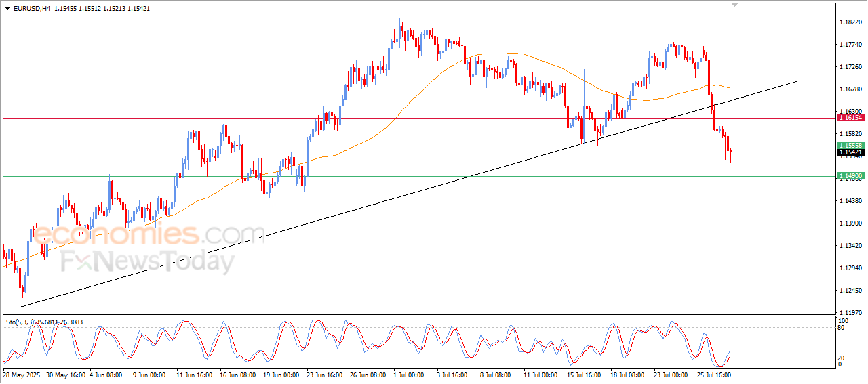Click the stochastic scale value 80

[x=842, y=328]
